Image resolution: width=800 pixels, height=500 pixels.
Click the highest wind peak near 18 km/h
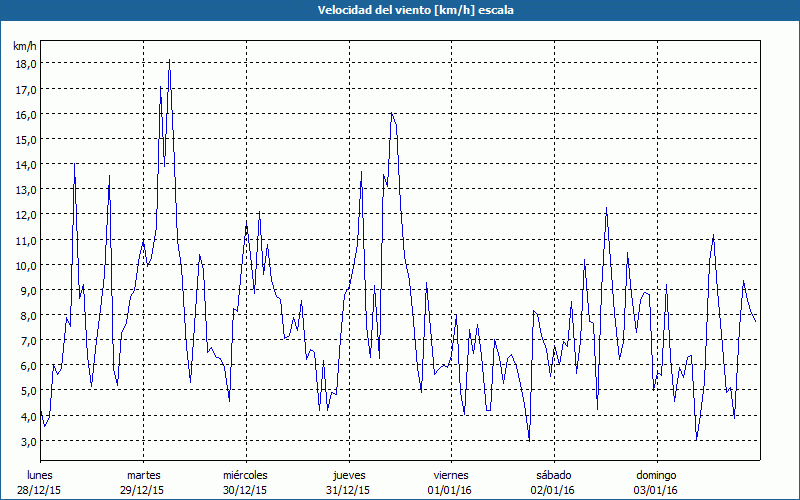(169, 61)
